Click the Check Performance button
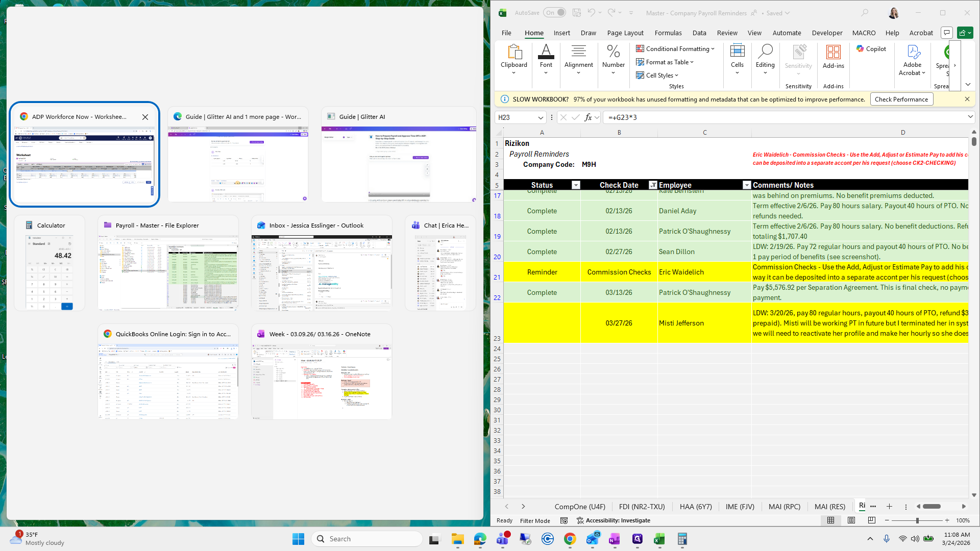980x551 pixels. point(901,99)
